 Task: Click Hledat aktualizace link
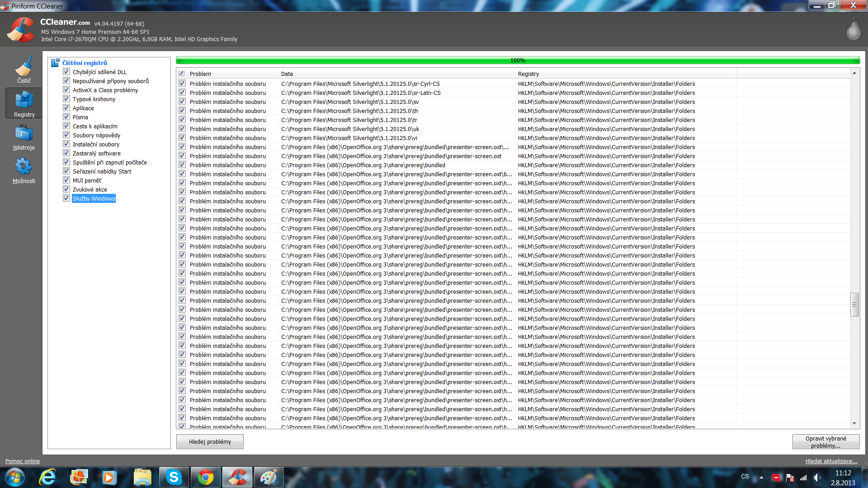831,461
